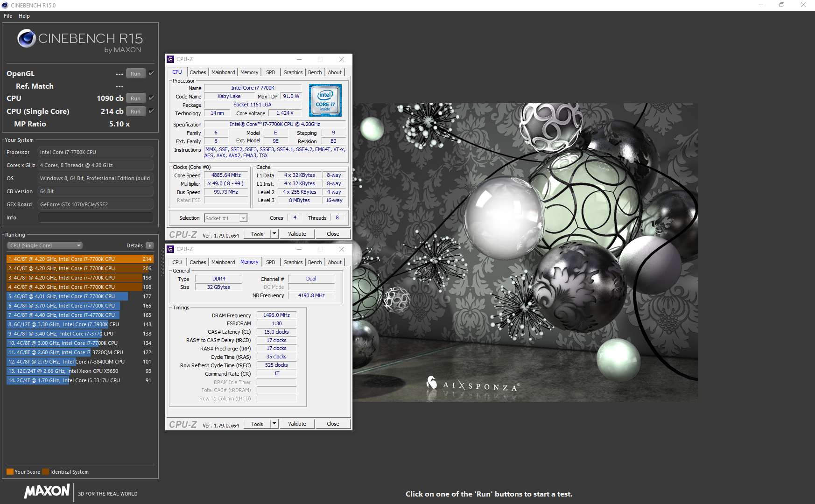Select ranking row 5 at 4.01 GHz
This screenshot has width=815, height=504.
click(x=80, y=296)
